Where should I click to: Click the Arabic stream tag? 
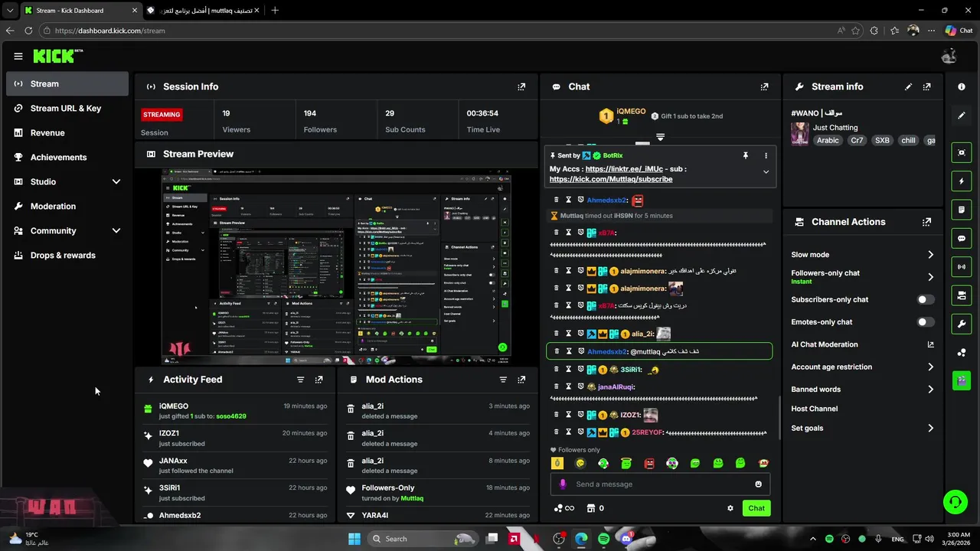coord(828,141)
